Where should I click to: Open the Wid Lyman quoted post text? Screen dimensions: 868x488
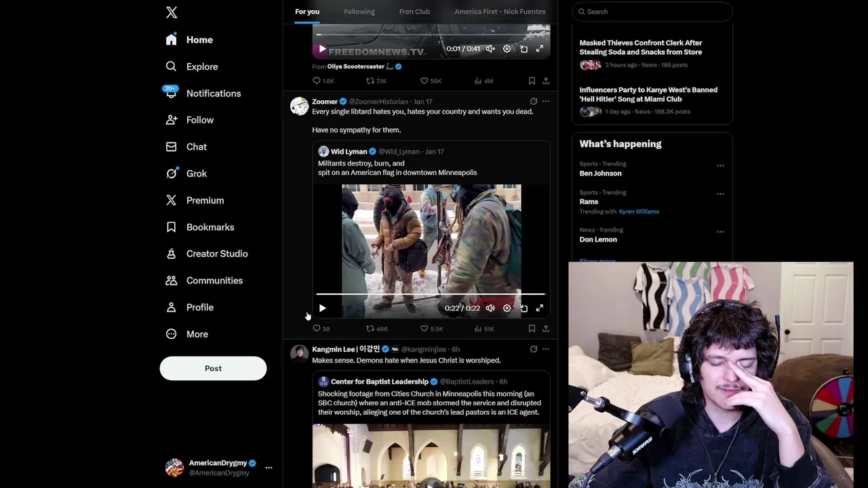[x=397, y=168]
